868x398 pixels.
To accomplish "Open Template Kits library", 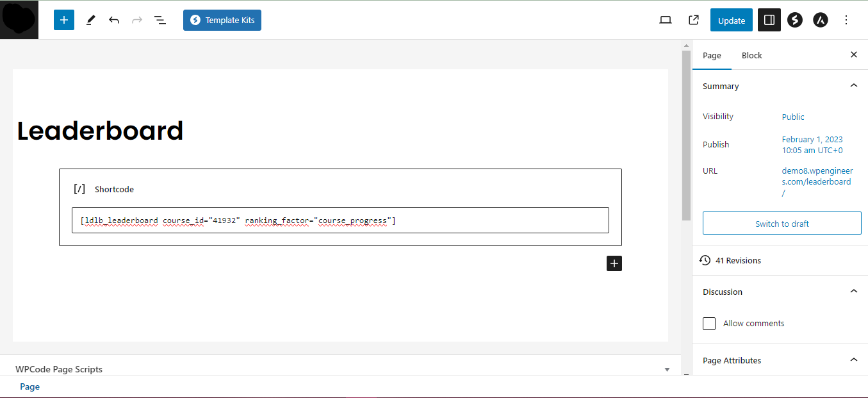I will tap(222, 20).
